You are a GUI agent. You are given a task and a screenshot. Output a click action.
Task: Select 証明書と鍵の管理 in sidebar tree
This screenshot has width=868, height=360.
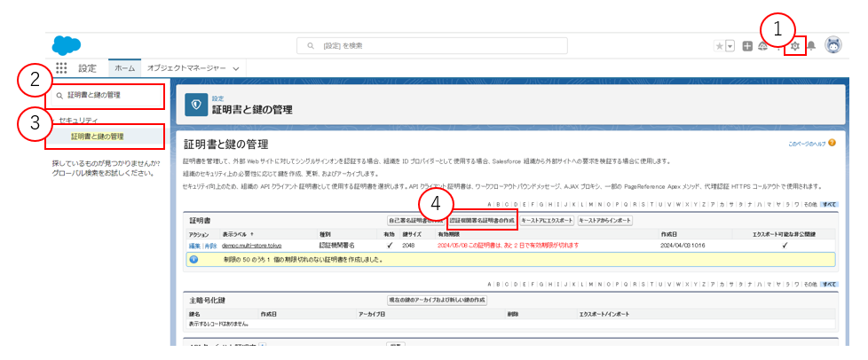(x=98, y=137)
